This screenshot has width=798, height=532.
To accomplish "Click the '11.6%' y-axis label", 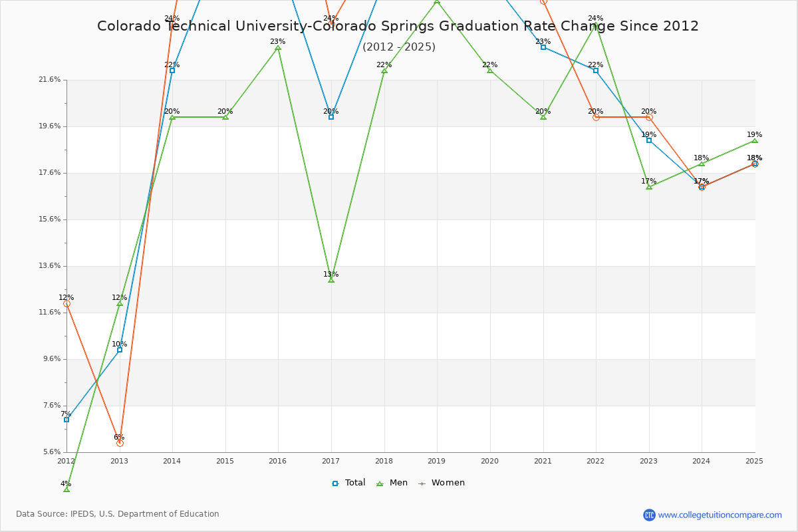I will click(x=50, y=313).
